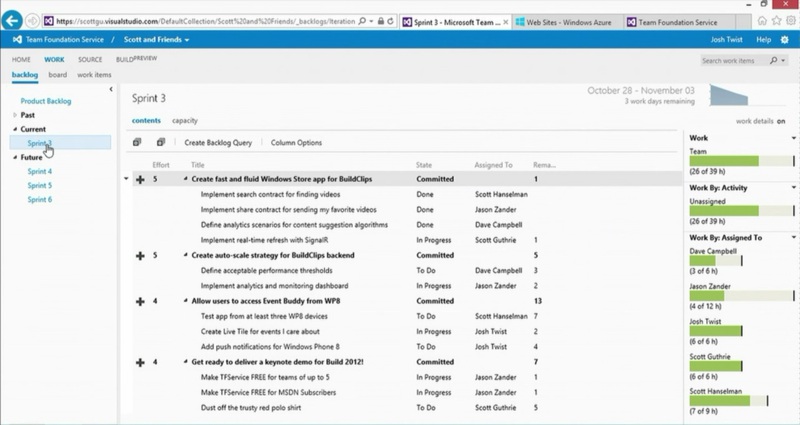Switch to the backlog tab

click(25, 74)
